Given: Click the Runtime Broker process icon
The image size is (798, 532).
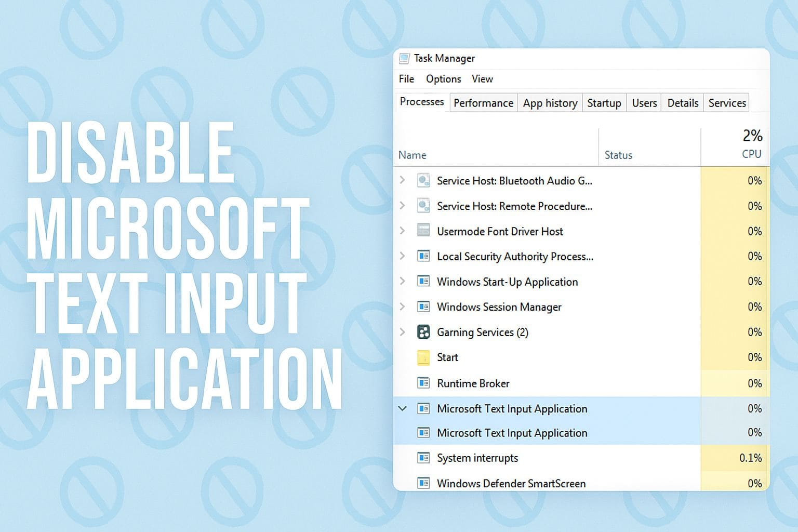Looking at the screenshot, I should point(423,383).
